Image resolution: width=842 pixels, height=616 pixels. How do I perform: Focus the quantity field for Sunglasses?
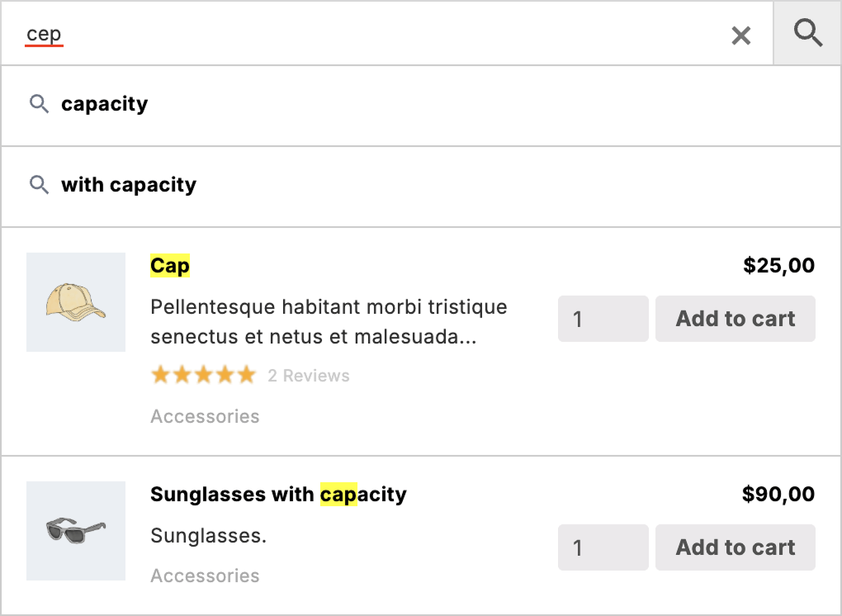pyautogui.click(x=603, y=547)
